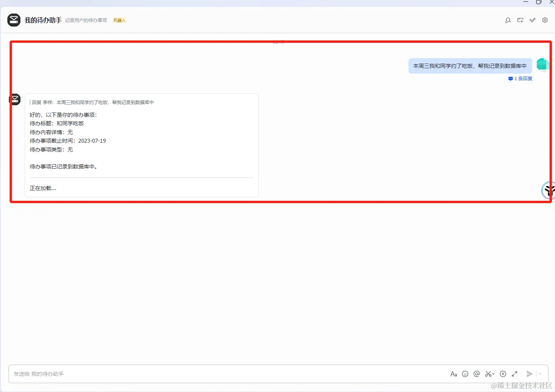555x392 pixels.
Task: Click the plus circle to add attachments
Action: pos(503,374)
